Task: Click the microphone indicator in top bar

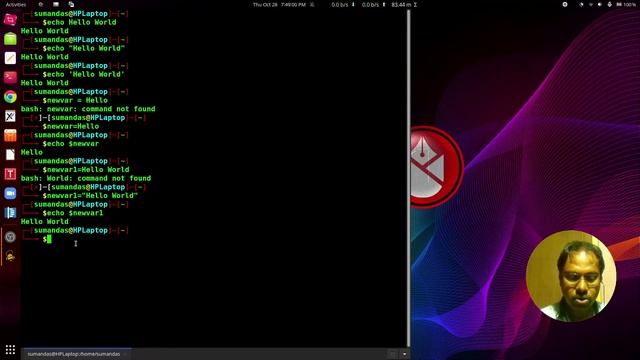Action: click(x=609, y=4)
